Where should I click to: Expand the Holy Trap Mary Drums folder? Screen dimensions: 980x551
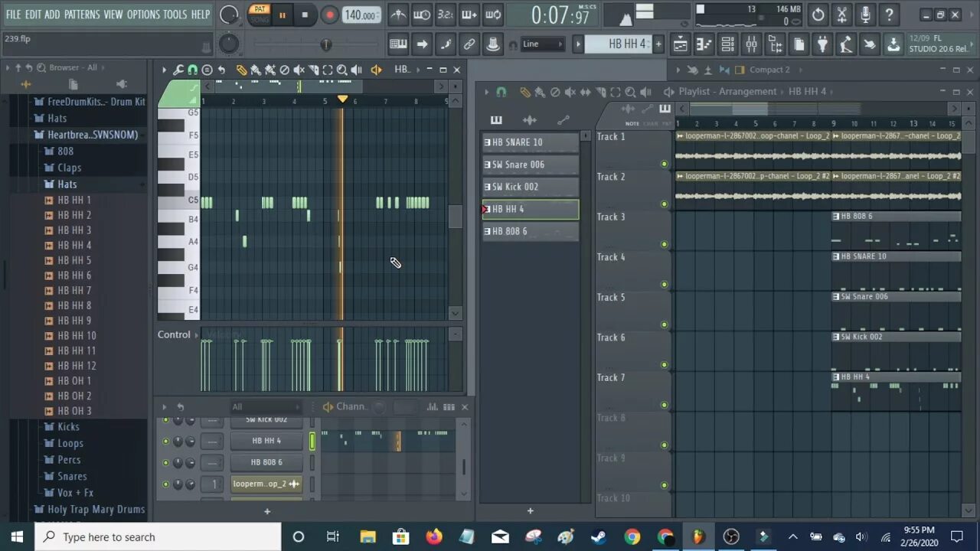[x=96, y=509]
